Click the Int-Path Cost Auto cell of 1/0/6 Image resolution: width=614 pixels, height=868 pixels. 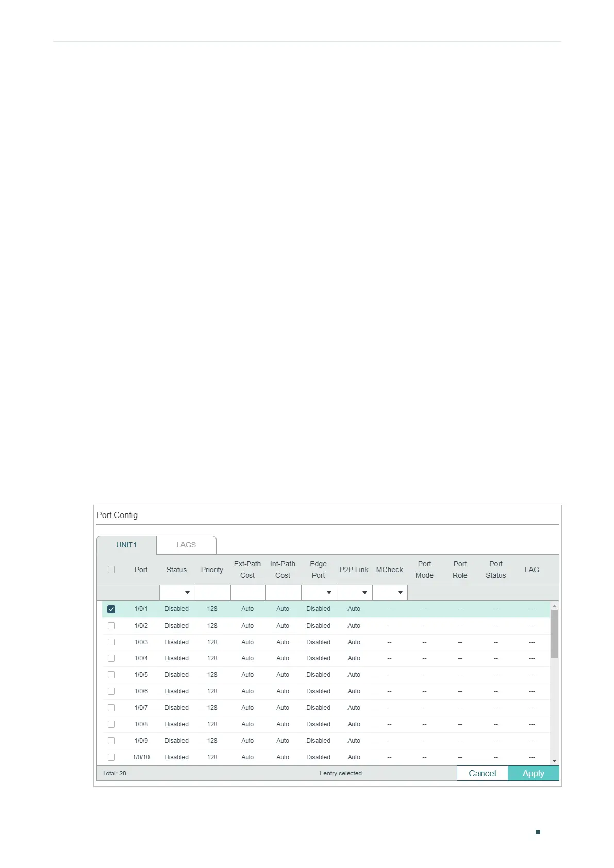pyautogui.click(x=283, y=691)
